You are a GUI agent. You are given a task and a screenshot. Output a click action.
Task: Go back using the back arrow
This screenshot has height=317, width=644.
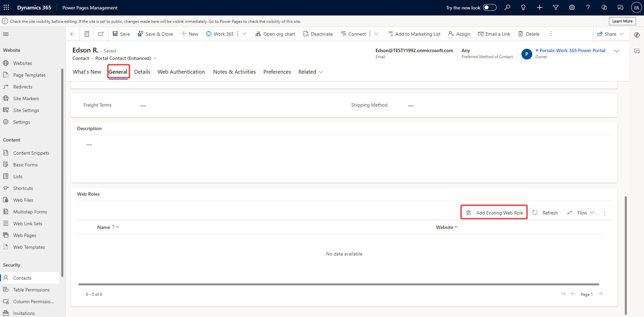coord(72,34)
